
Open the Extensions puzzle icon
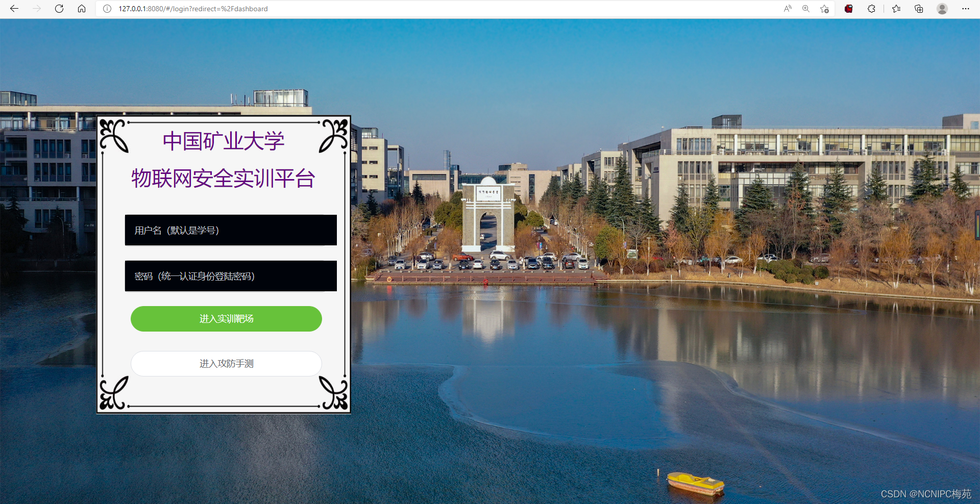(871, 9)
